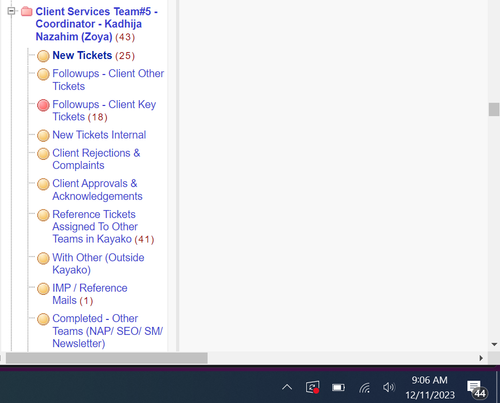500x403 pixels.
Task: Open New Tickets Internal folder
Action: coord(99,135)
